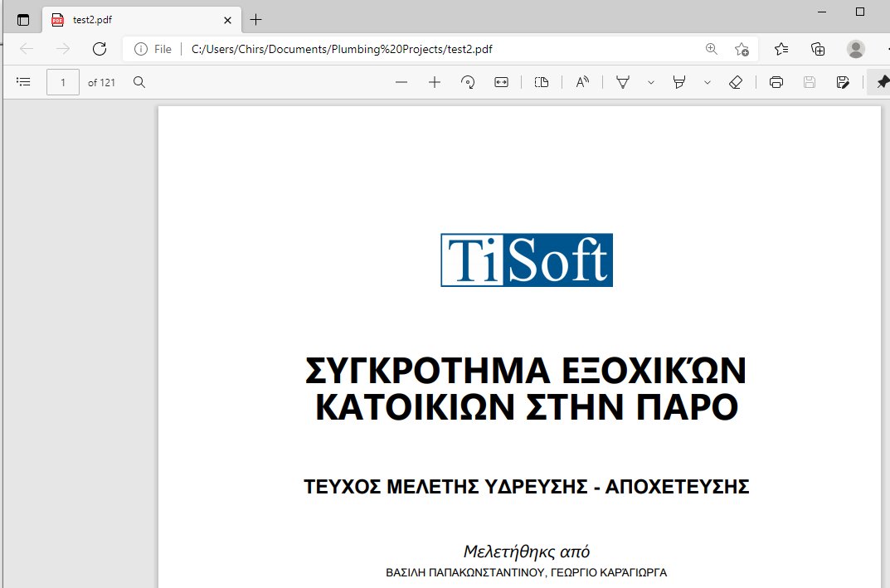Select the Highlight tool
This screenshot has height=588, width=890.
click(680, 81)
